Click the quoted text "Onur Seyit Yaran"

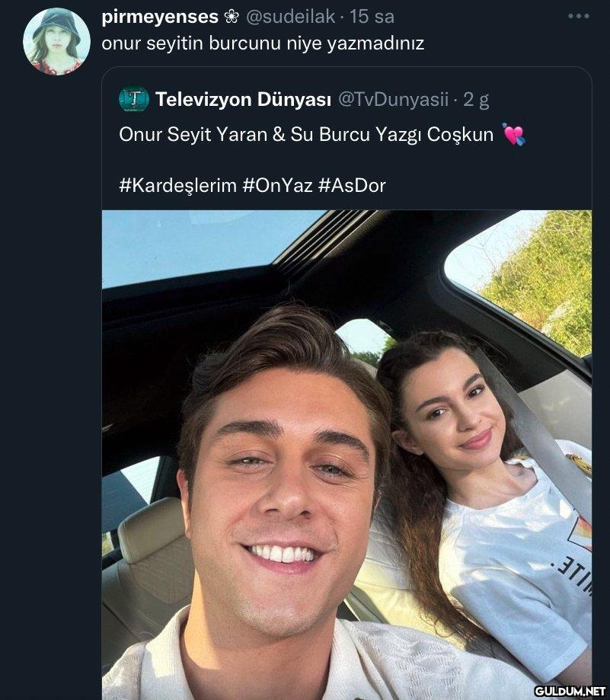pos(192,135)
